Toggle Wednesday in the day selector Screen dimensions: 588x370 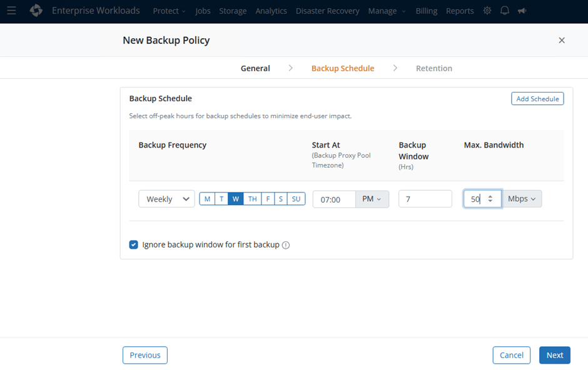(235, 199)
